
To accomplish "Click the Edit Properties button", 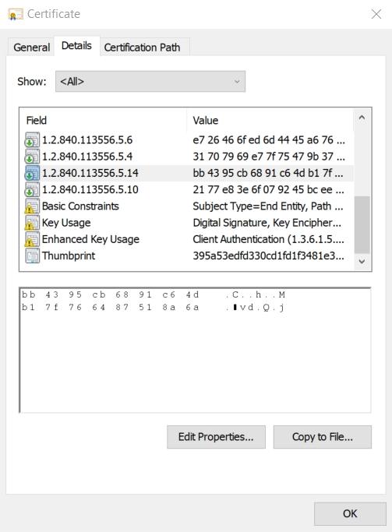I will click(x=216, y=437).
